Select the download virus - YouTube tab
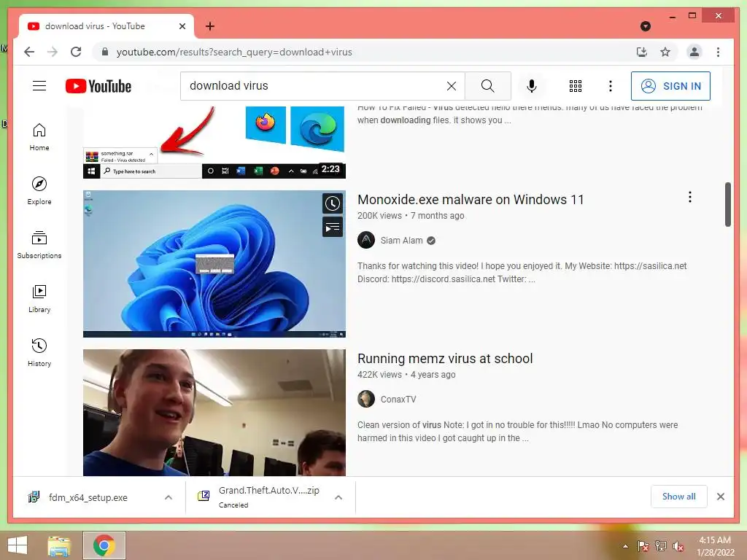The height and width of the screenshot is (560, 747). [x=107, y=26]
